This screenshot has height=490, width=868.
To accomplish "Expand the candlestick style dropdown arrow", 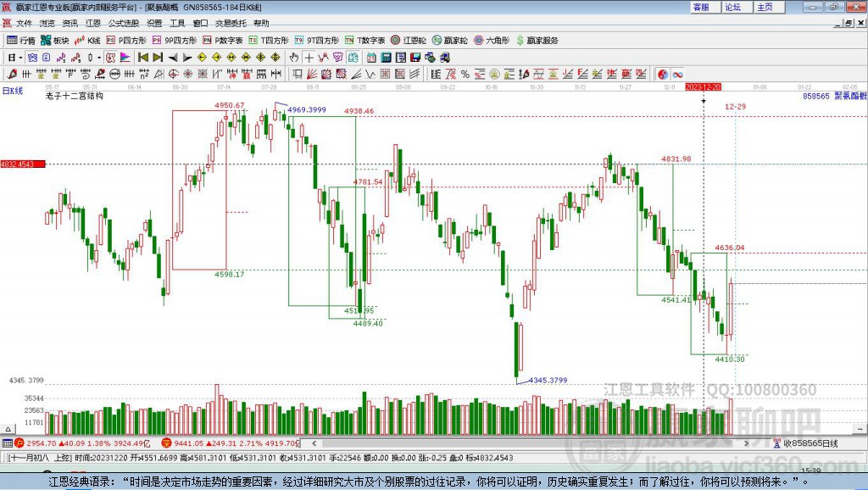I will pyautogui.click(x=99, y=58).
